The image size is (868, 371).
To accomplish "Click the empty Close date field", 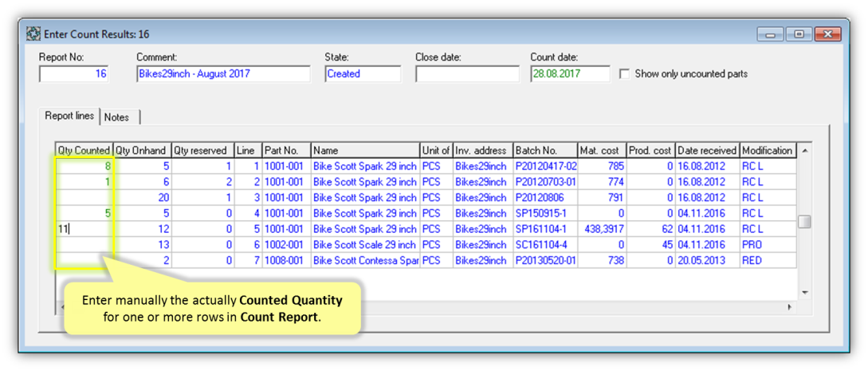I will click(467, 73).
